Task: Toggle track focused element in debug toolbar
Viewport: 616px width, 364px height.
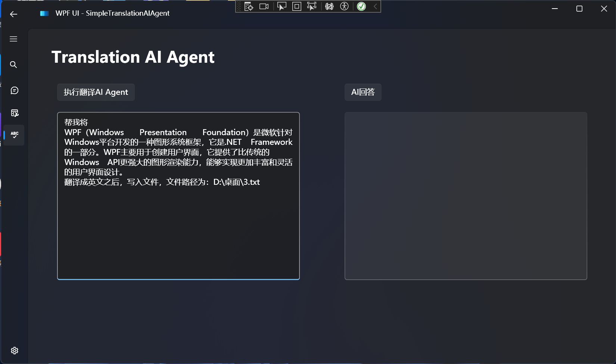Action: point(311,6)
